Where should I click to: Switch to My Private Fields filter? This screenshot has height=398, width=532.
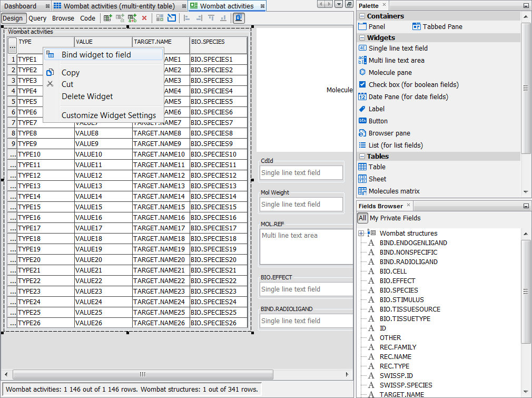point(395,218)
